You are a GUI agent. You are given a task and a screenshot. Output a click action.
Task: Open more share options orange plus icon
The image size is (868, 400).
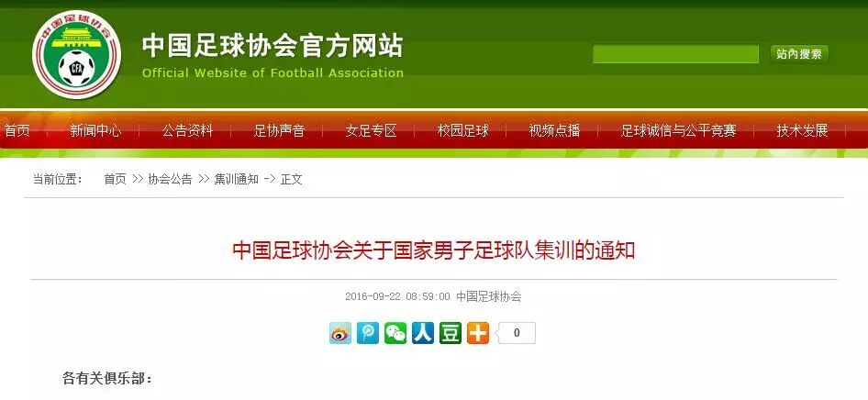coord(478,333)
